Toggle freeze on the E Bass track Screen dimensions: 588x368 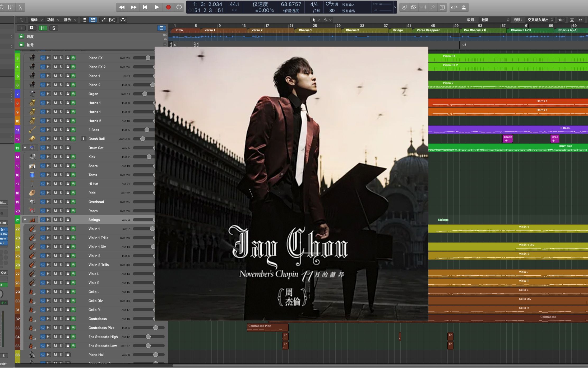coord(73,130)
